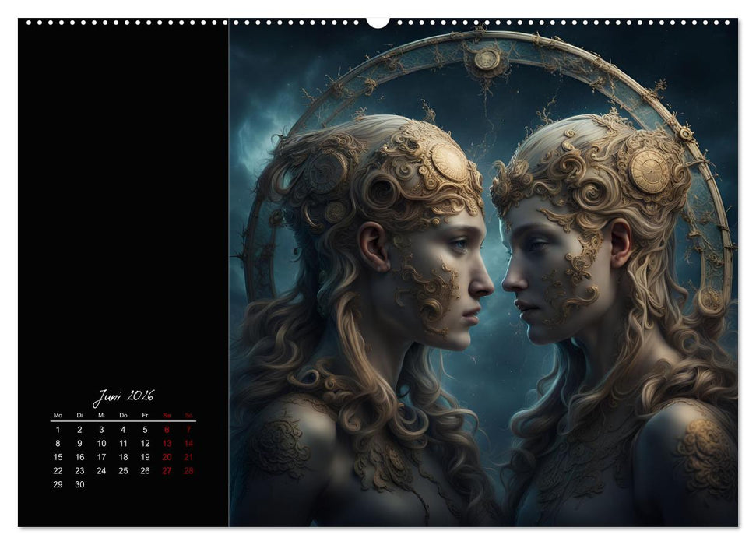
Task: Click date 15 in the grid
Action: point(59,457)
